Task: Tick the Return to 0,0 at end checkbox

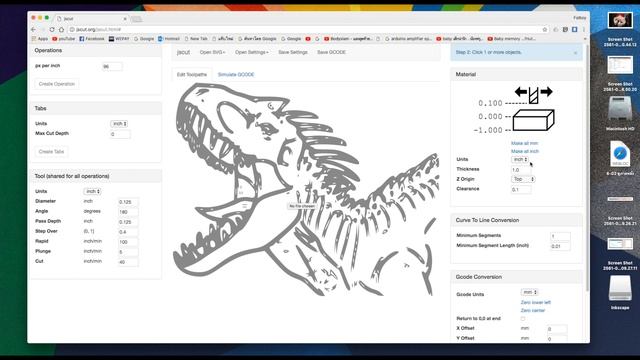Action: pos(523,319)
